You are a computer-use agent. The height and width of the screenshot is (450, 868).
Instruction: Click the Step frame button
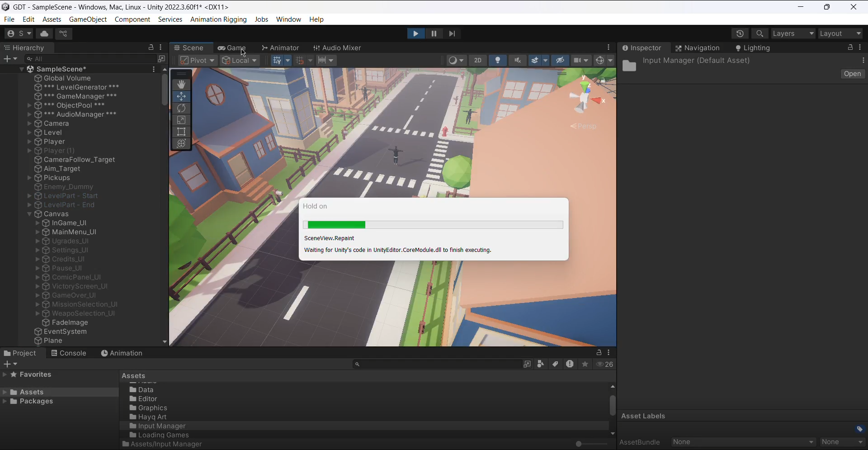(452, 33)
